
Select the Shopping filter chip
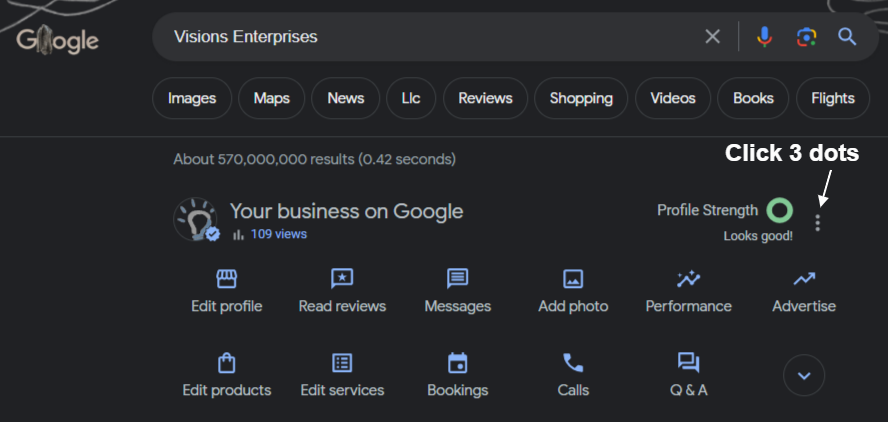(581, 98)
